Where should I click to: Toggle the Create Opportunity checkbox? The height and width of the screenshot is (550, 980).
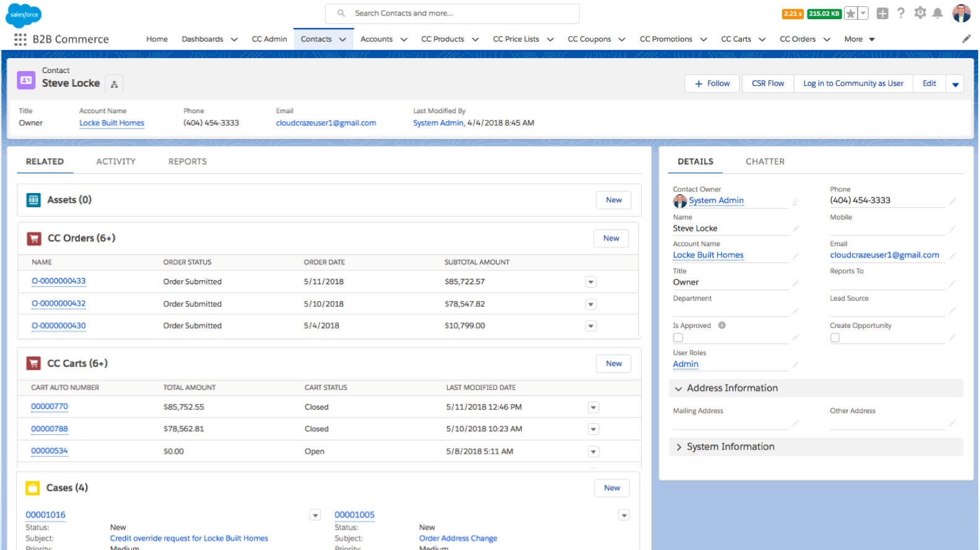click(x=835, y=338)
